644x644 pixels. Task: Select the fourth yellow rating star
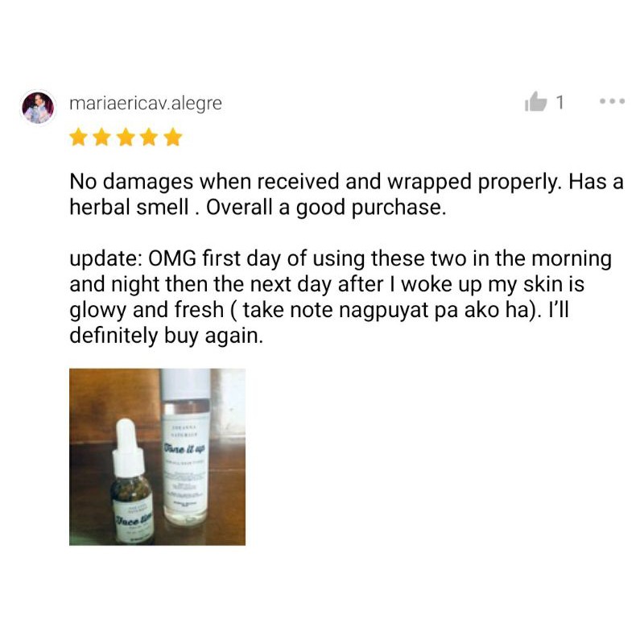tap(149, 137)
